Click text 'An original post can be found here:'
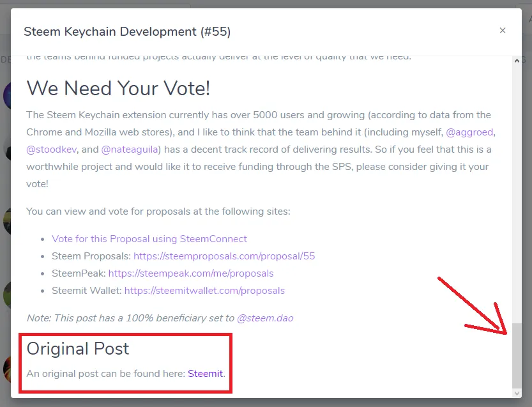 106,373
